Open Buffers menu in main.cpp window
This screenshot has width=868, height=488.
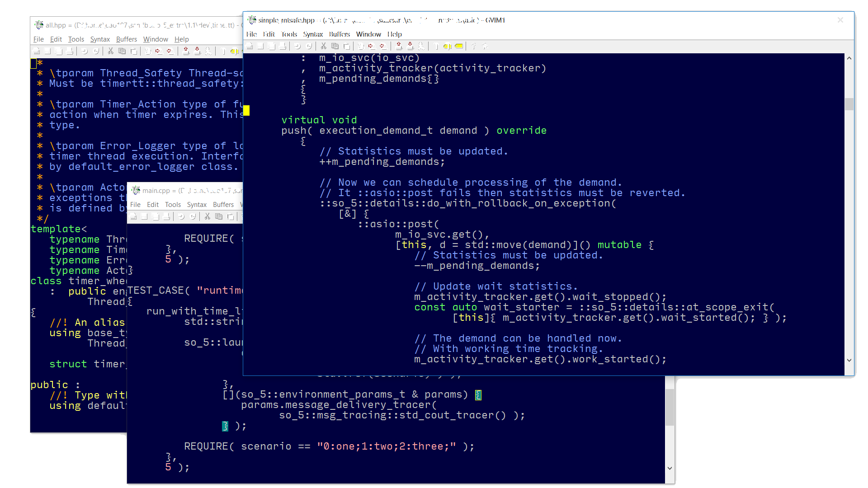[223, 205]
